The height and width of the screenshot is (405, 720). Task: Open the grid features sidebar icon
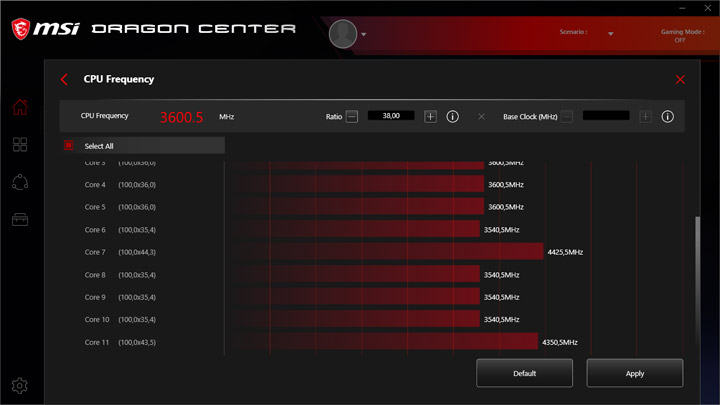coord(20,145)
